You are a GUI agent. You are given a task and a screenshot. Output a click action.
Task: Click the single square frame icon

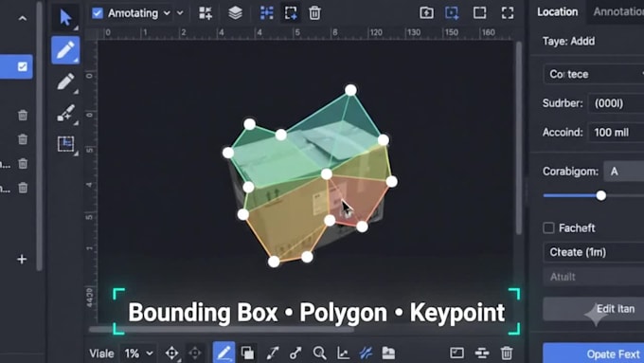coord(479,12)
